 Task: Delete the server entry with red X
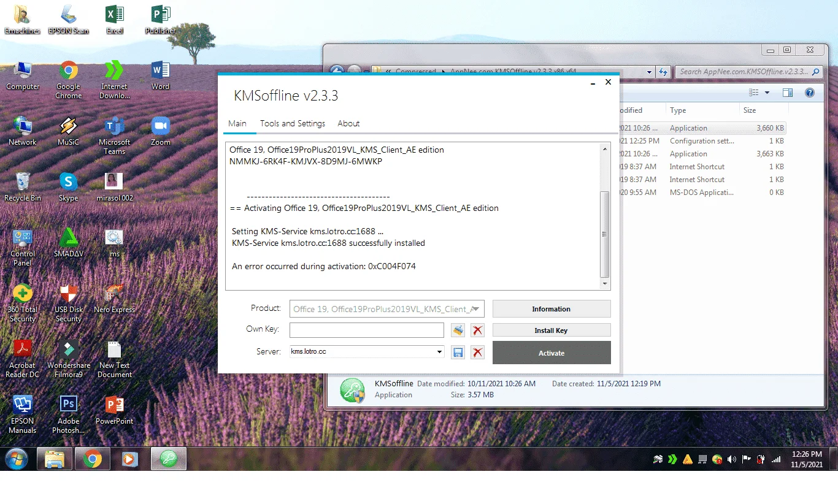pos(478,353)
